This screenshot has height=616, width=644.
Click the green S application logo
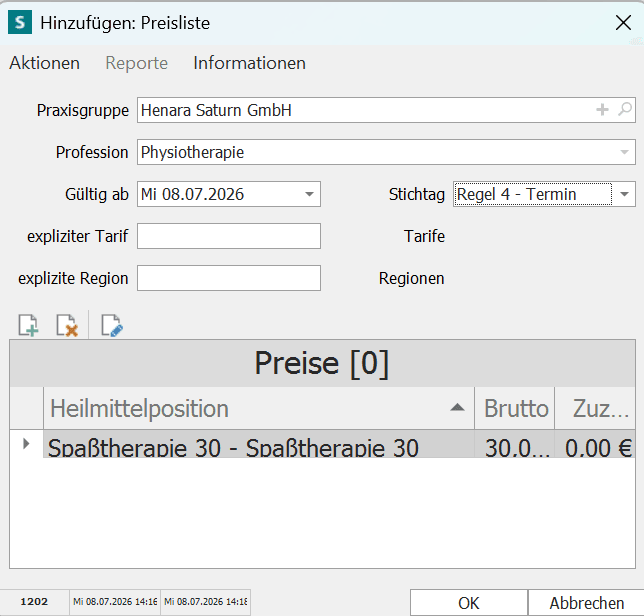coord(20,22)
